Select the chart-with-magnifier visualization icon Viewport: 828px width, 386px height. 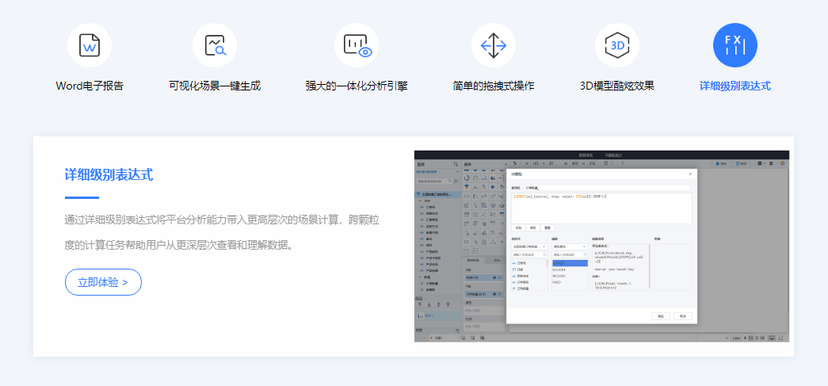point(214,45)
